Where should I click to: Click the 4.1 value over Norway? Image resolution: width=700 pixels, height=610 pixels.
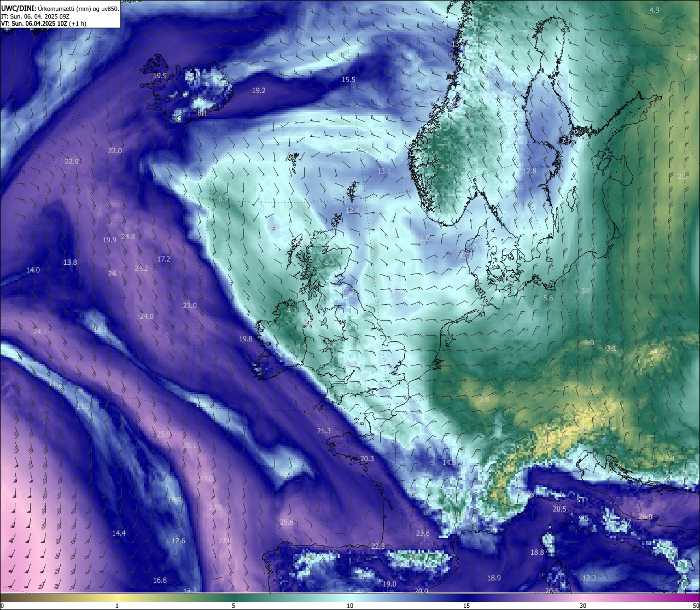(x=445, y=167)
